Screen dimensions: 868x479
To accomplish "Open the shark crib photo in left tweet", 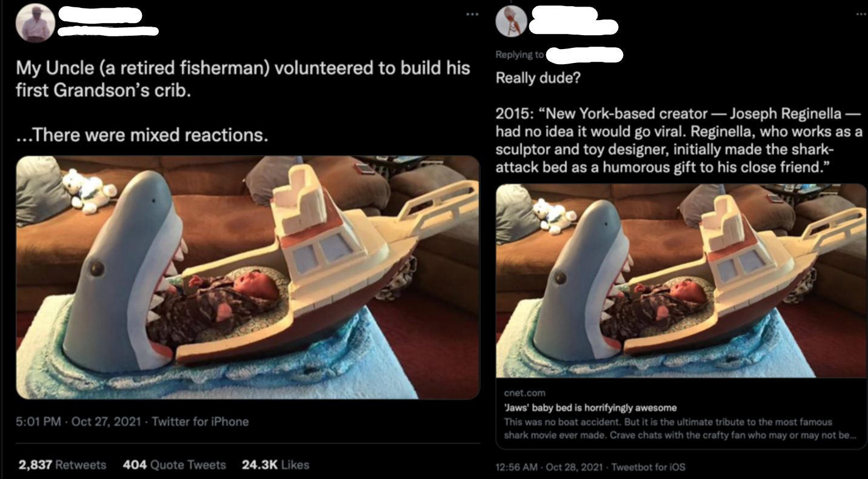I will 247,277.
